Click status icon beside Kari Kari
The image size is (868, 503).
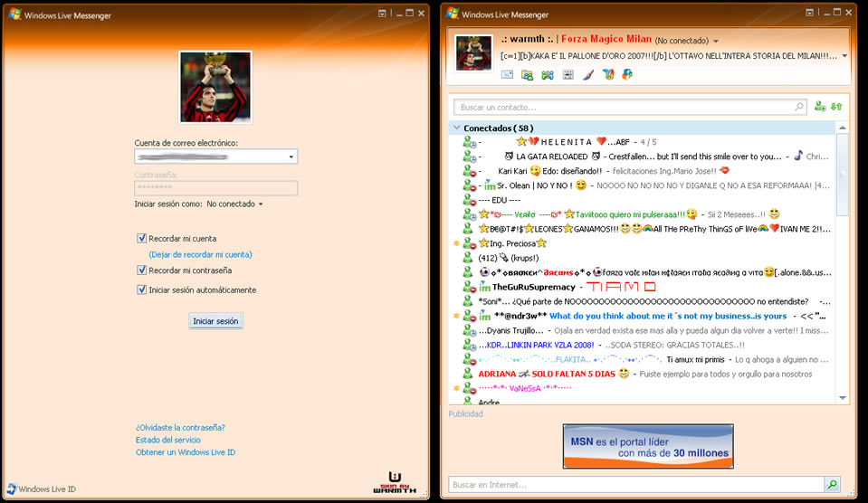pos(470,171)
